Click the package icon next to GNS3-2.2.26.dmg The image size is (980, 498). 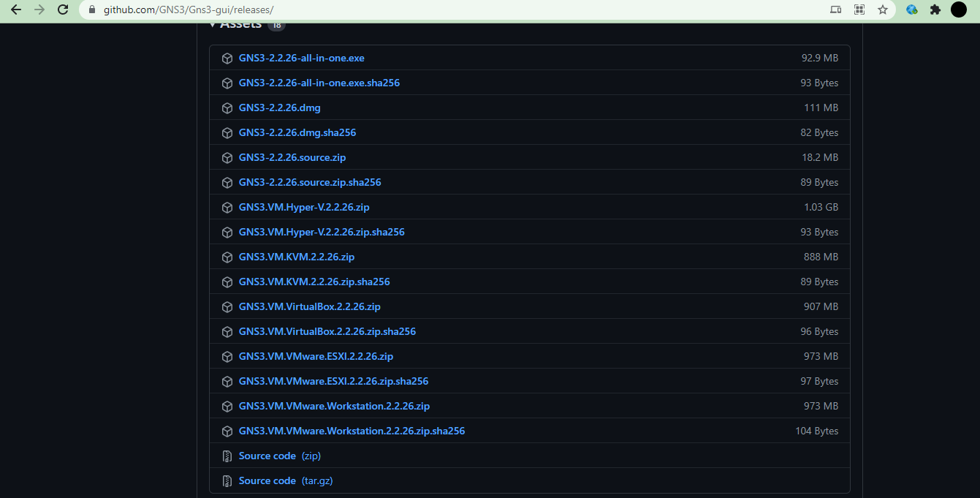pos(227,107)
